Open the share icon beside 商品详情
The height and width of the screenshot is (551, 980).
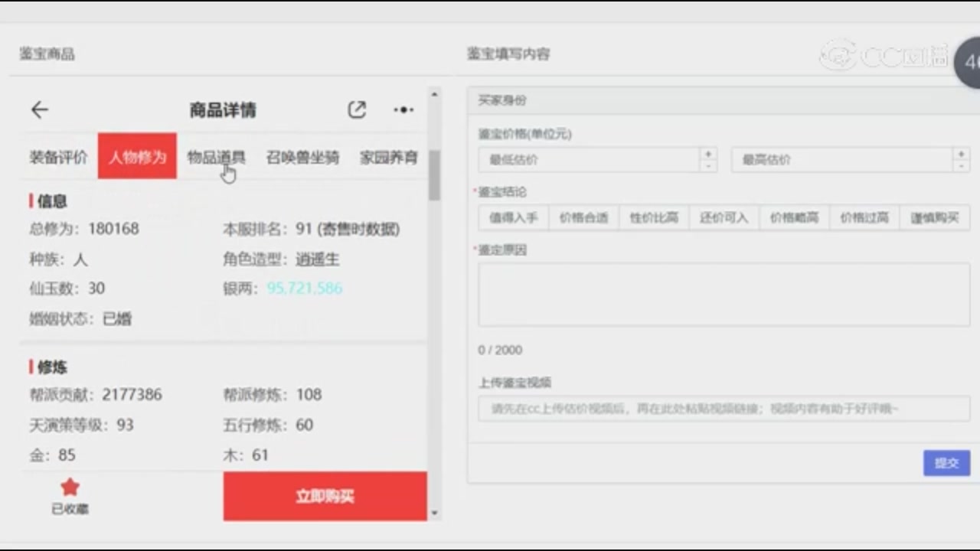[357, 109]
